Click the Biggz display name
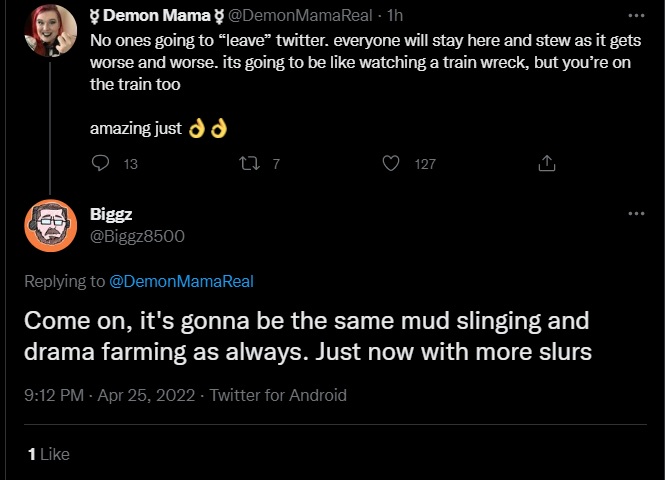Screen dimensions: 665x480 pyautogui.click(x=111, y=214)
